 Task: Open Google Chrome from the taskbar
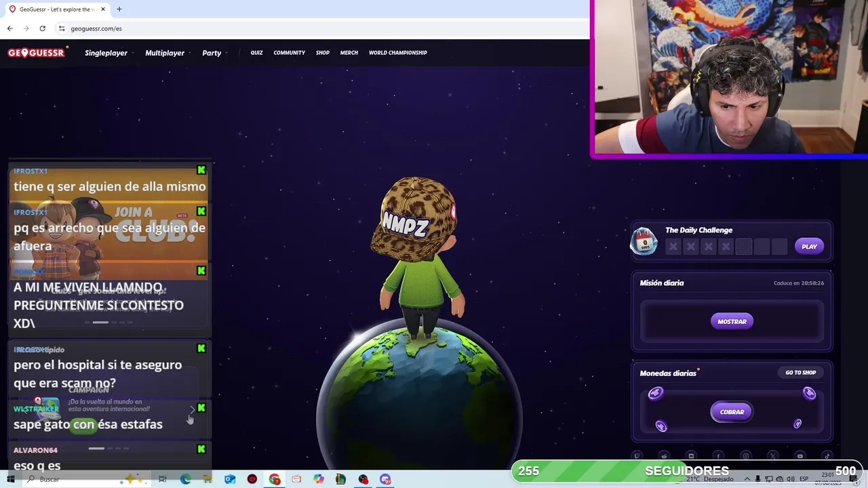point(275,479)
